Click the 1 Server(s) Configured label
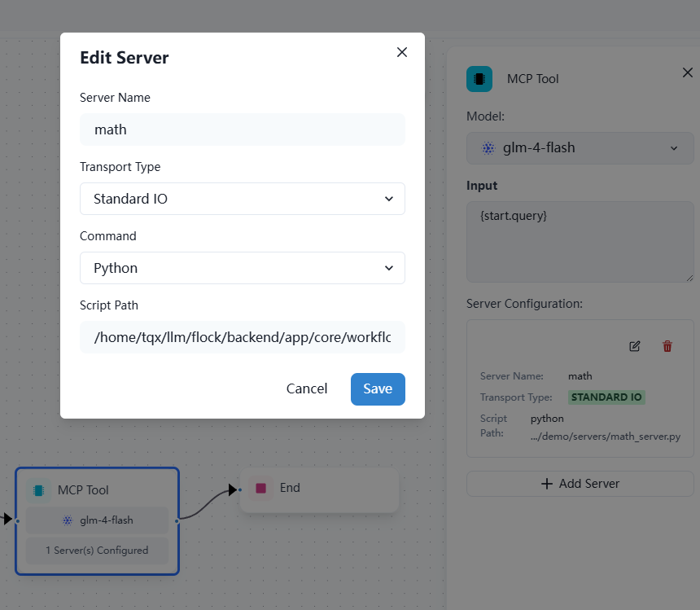The height and width of the screenshot is (610, 700). 98,551
